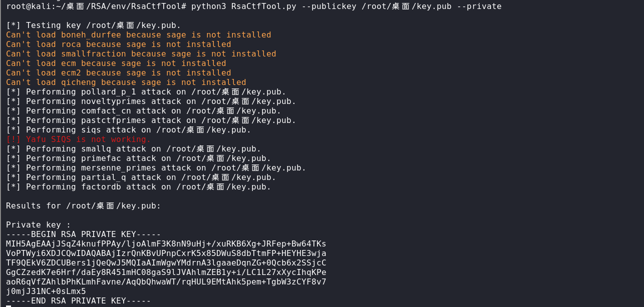Image resolution: width=644 pixels, height=307 pixels.
Task: Click the "Results for" key.pub line
Action: tap(83, 206)
